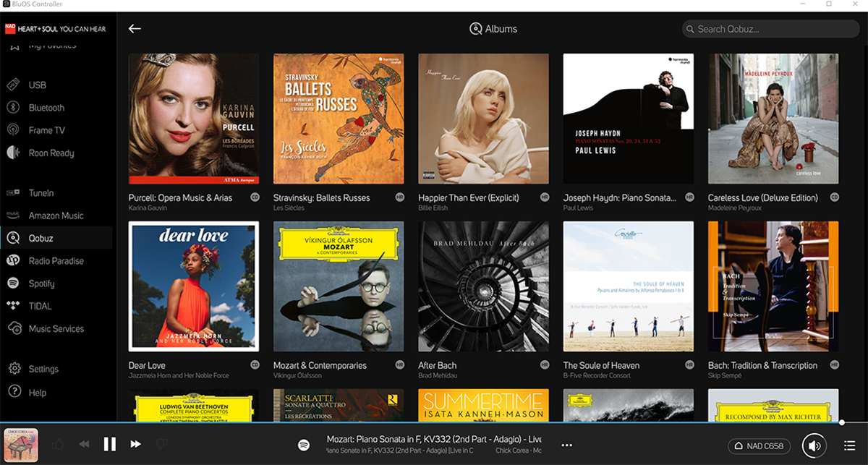Open Settings in sidebar
Screen dimensions: 868x465
[43, 369]
